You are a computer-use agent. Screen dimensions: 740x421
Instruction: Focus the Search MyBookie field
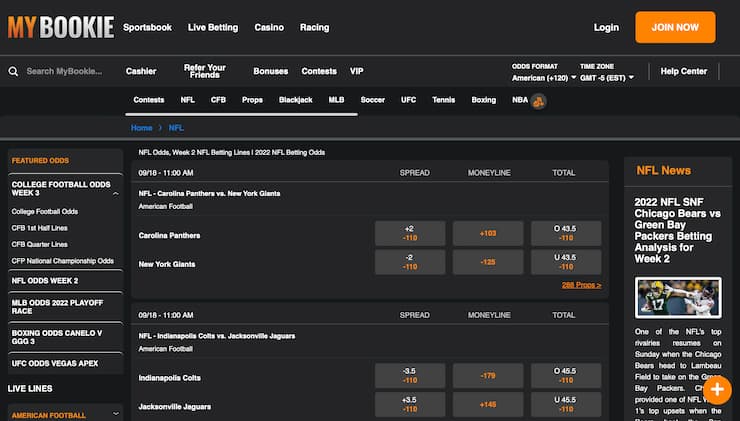pyautogui.click(x=64, y=71)
